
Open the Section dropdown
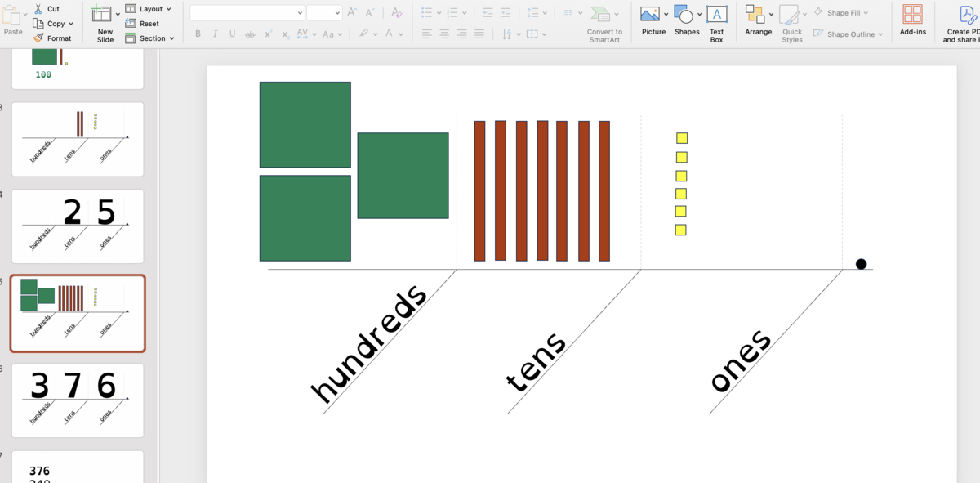(x=151, y=38)
